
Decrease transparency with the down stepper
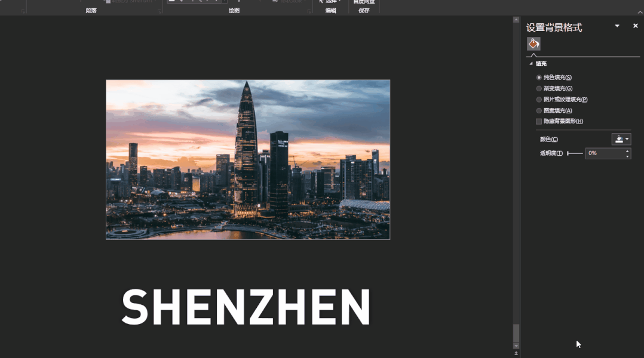coord(627,156)
